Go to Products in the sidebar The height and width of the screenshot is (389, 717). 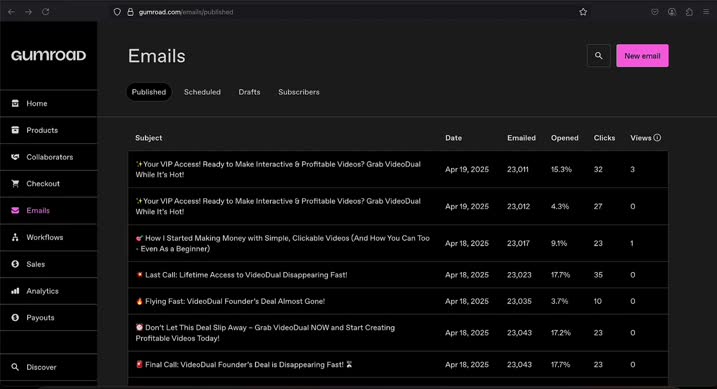pyautogui.click(x=48, y=130)
